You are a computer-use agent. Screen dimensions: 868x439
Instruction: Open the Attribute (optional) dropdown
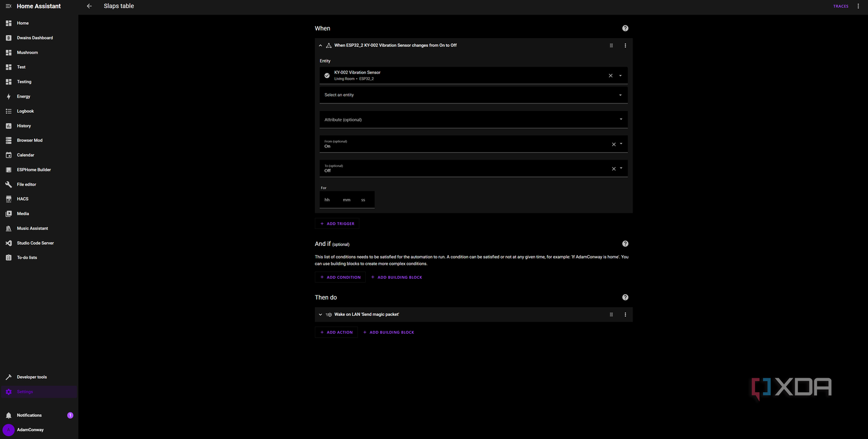[x=473, y=120]
